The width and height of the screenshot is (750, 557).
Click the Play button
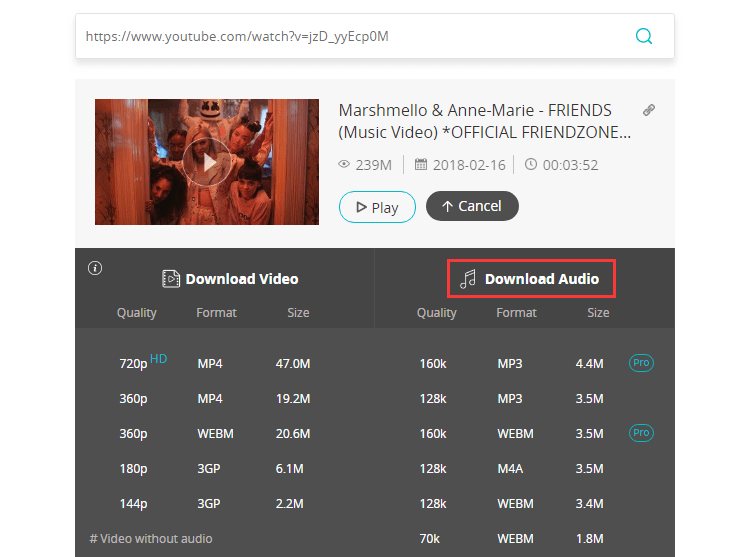coord(377,207)
